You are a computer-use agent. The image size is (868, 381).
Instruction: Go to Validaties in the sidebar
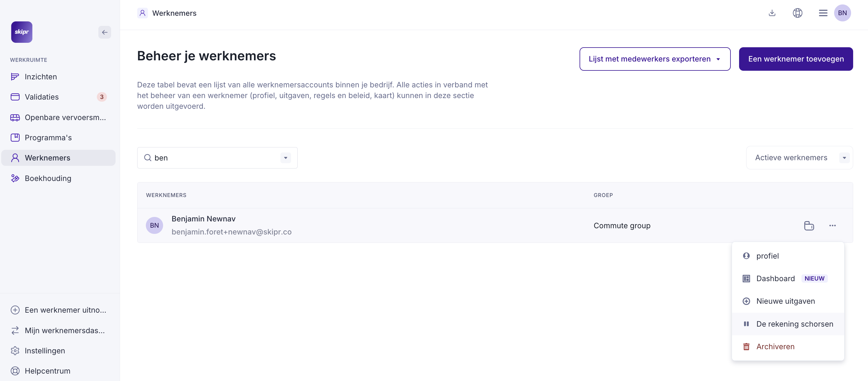[x=42, y=97]
